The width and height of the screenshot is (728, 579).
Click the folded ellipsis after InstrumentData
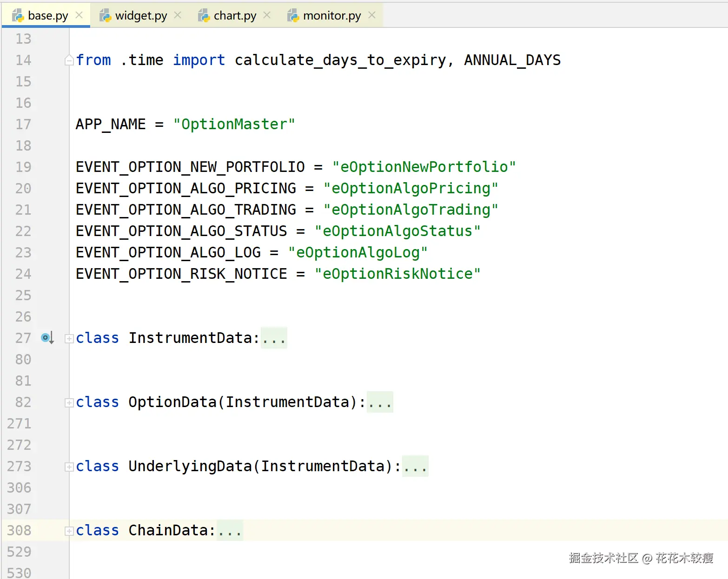(x=274, y=338)
